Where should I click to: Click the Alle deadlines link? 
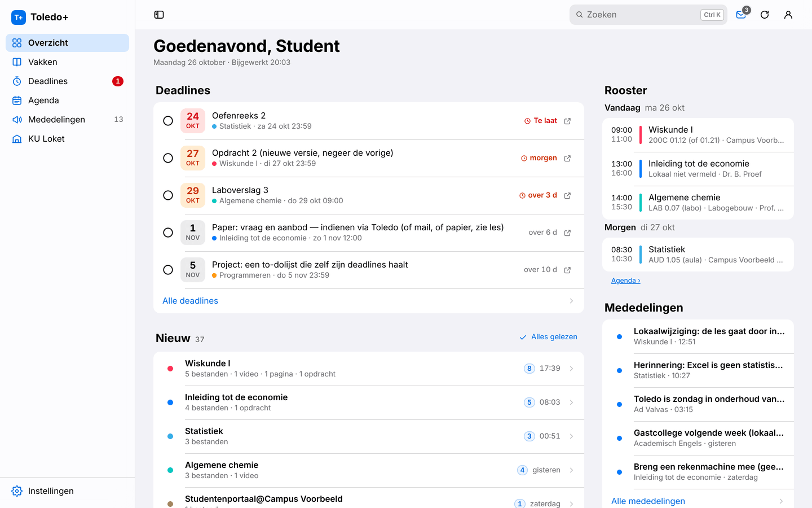pos(190,301)
